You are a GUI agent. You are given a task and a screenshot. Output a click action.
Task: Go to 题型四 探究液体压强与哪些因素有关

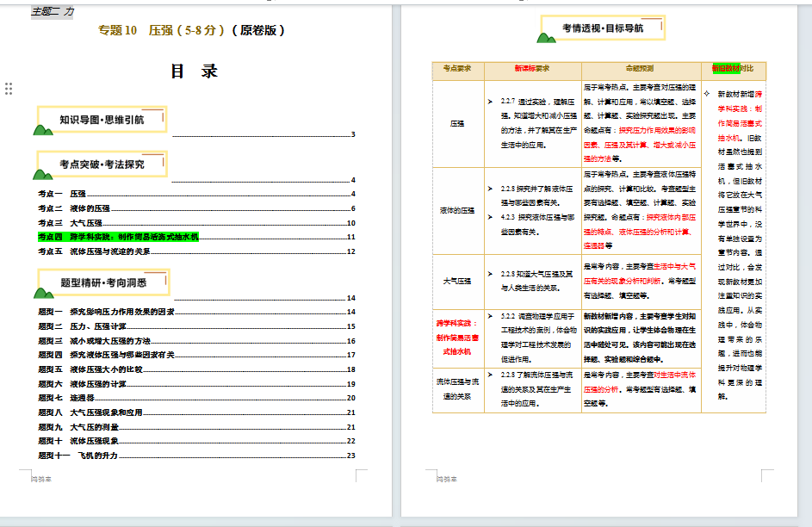pyautogui.click(x=196, y=355)
